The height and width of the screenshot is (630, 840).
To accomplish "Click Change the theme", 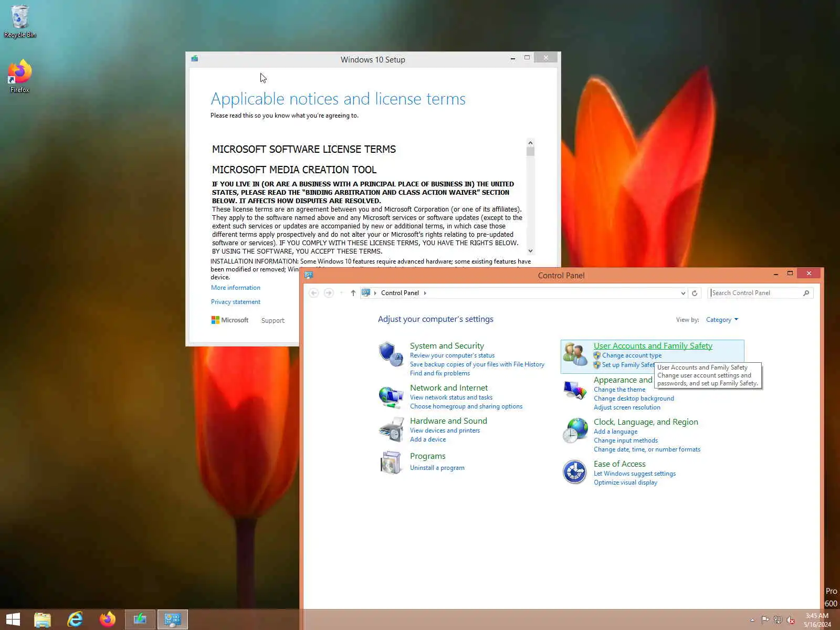I will pyautogui.click(x=619, y=390).
